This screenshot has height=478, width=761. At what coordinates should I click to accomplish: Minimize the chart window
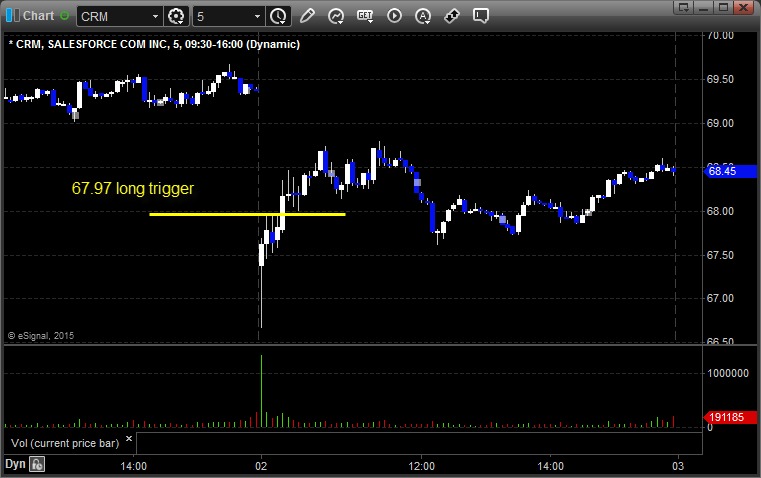pos(704,7)
